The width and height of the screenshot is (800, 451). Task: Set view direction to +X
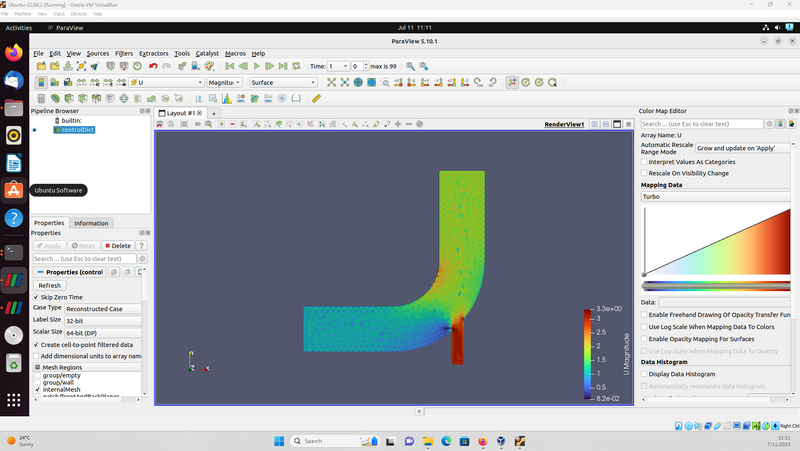(398, 83)
